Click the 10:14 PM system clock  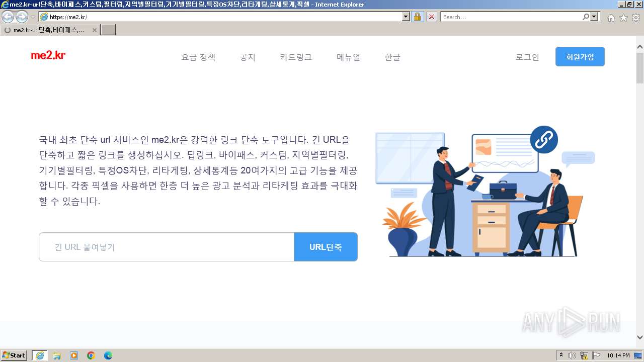pyautogui.click(x=618, y=355)
